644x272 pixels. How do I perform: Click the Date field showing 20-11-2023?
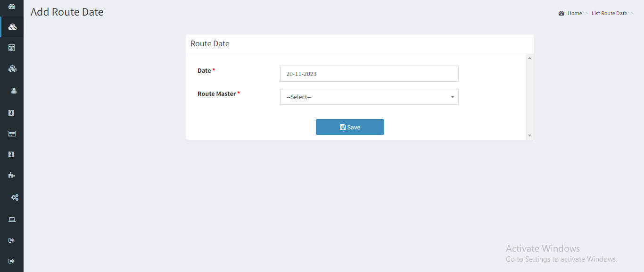369,74
